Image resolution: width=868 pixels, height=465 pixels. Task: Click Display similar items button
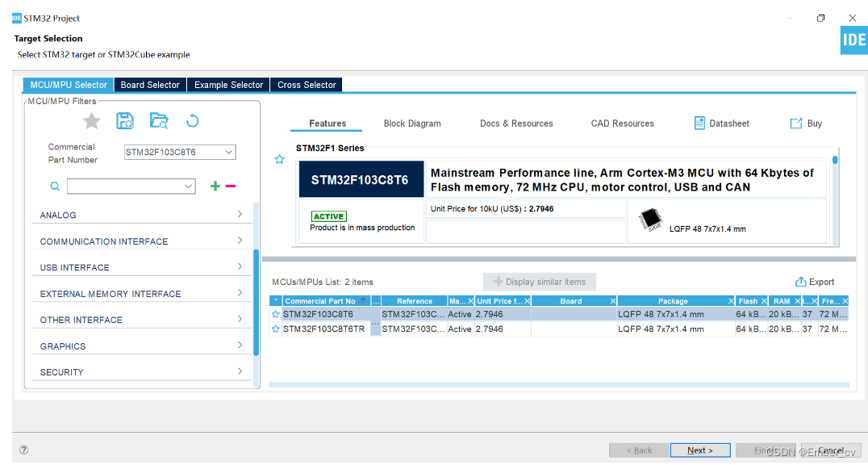pyautogui.click(x=539, y=282)
